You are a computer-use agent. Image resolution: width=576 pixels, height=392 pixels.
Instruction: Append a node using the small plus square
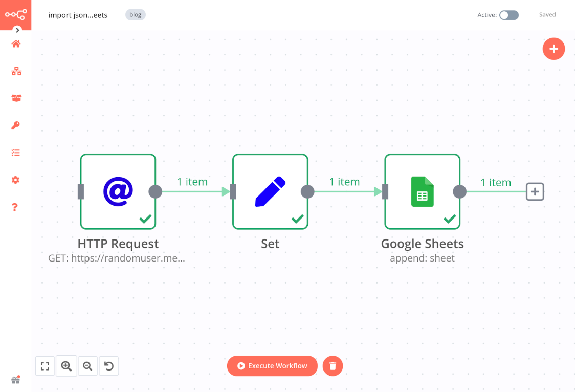click(535, 191)
